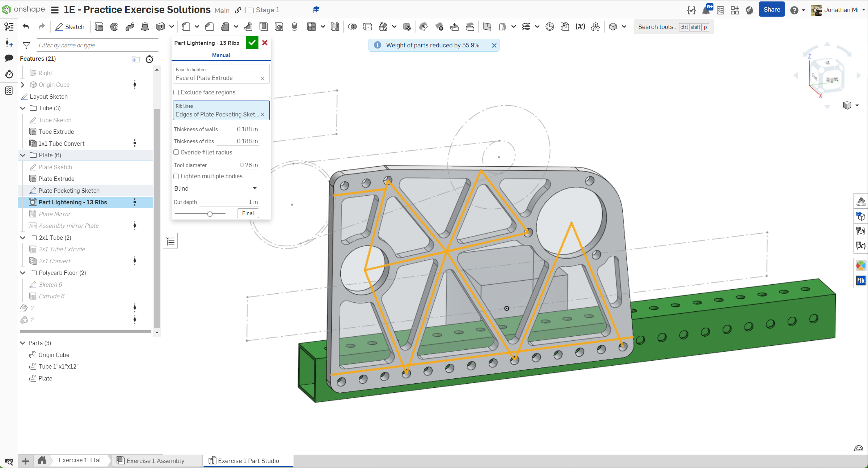The height and width of the screenshot is (468, 868).
Task: Click the Variable (x) tool icon
Action: 580,27
